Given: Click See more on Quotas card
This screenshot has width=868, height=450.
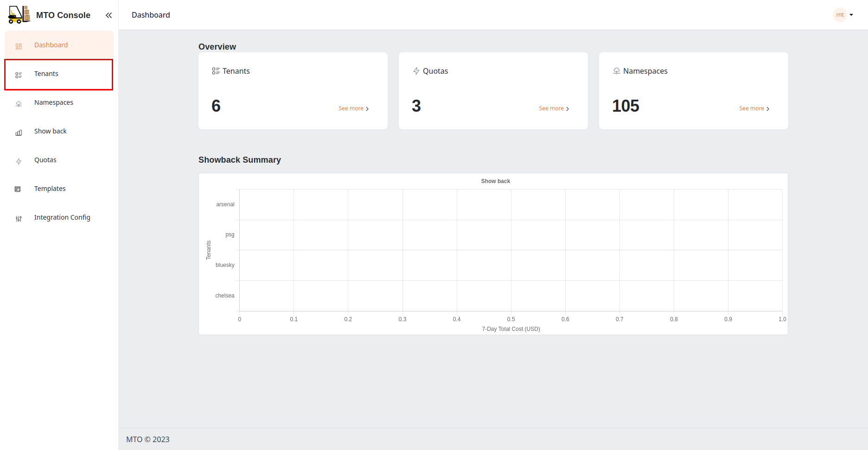Looking at the screenshot, I should pyautogui.click(x=554, y=108).
